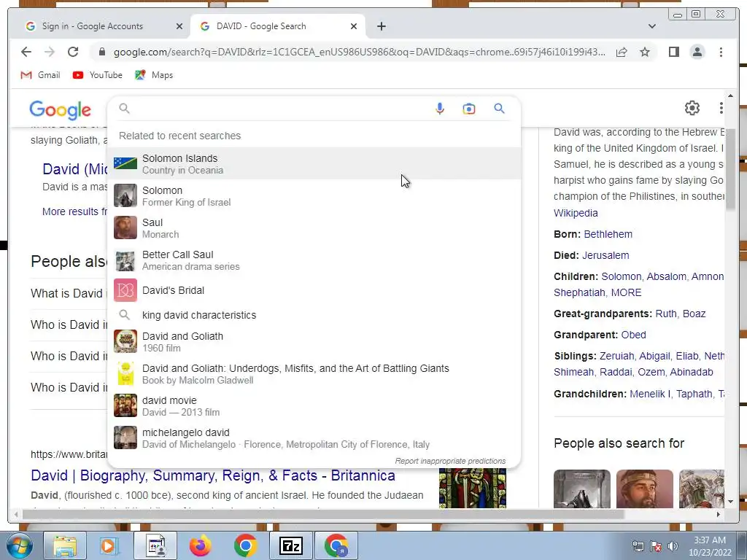
Task: Open a new tab
Action: (x=381, y=26)
